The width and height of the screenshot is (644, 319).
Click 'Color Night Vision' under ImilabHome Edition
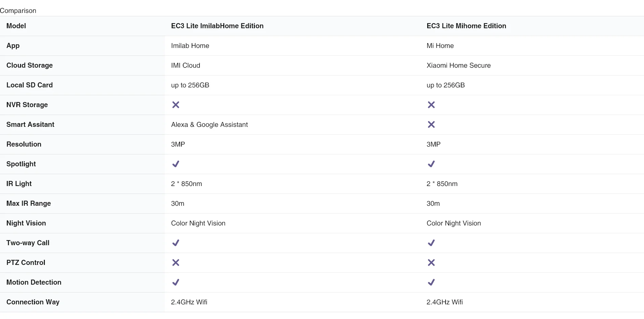point(198,223)
